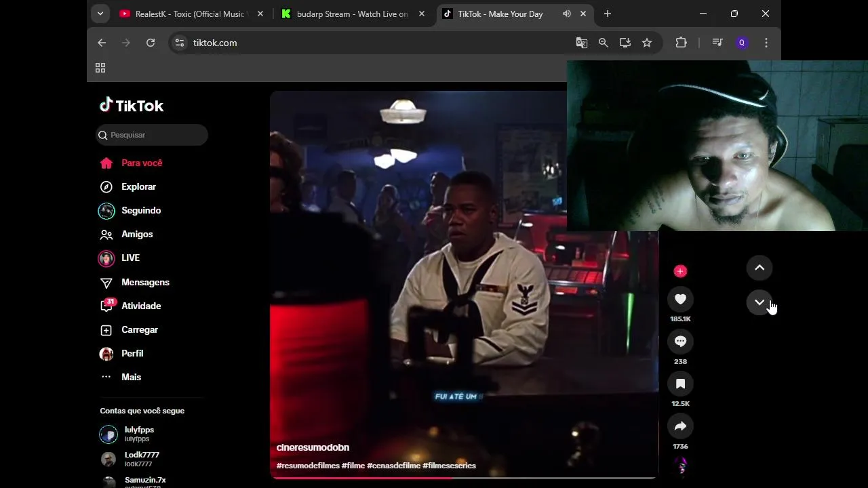Open the translate page icon
Viewport: 868px width, 488px height.
582,43
